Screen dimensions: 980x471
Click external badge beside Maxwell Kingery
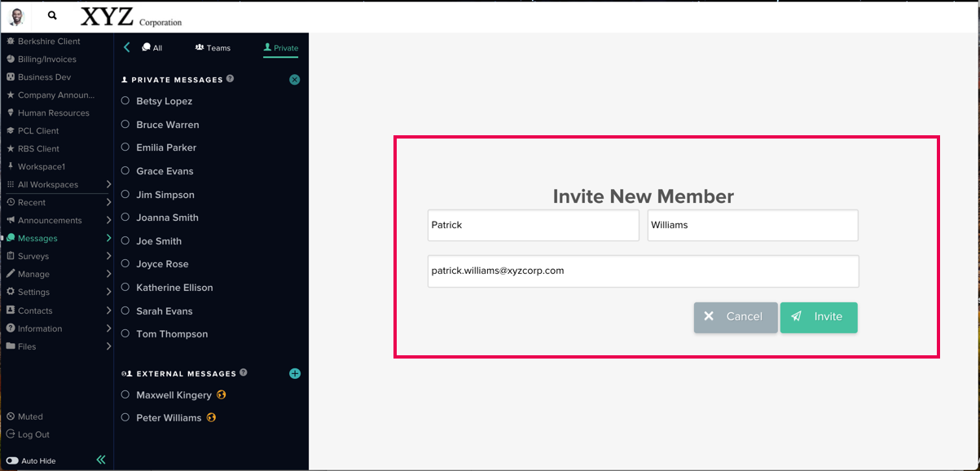tap(222, 394)
